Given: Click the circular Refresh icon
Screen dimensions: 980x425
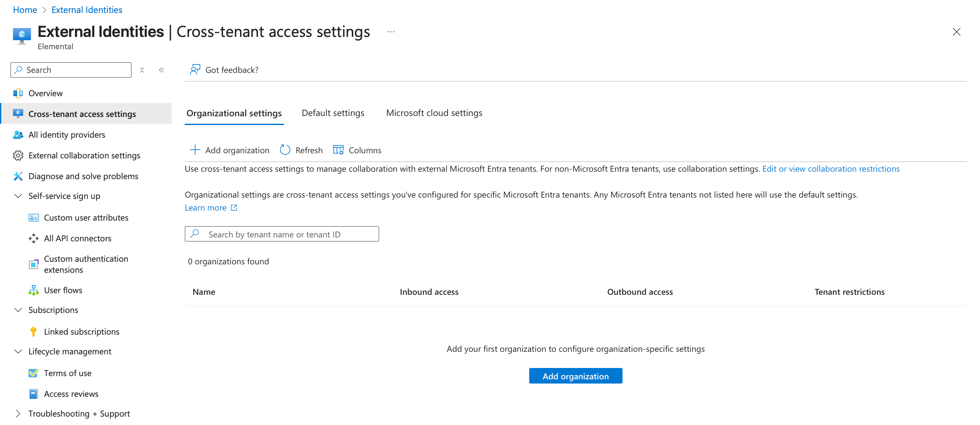Looking at the screenshot, I should coord(285,150).
